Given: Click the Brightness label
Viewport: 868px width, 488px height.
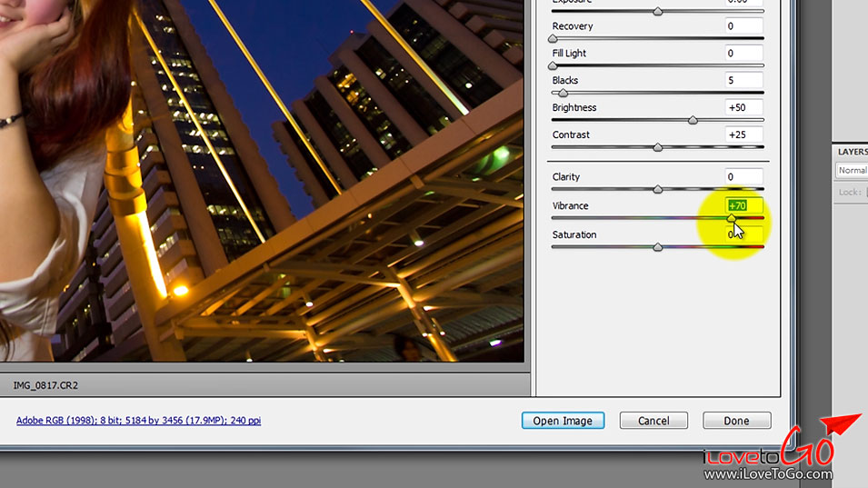Looking at the screenshot, I should coord(574,108).
